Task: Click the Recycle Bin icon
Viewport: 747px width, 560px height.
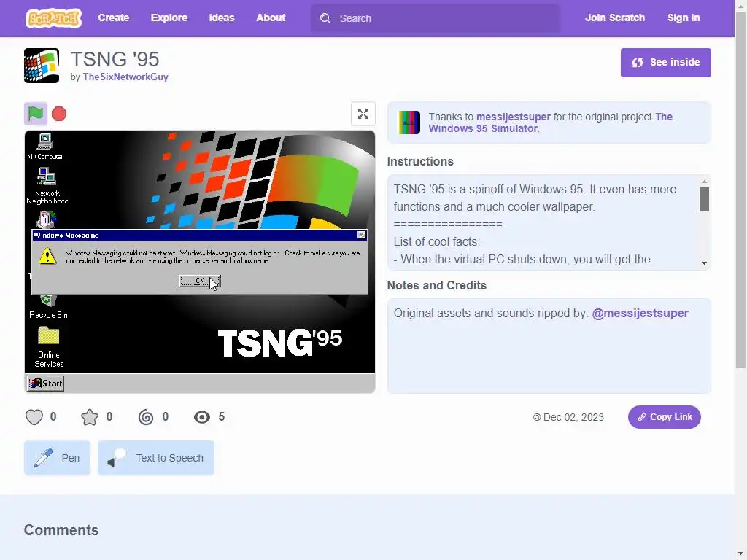Action: click(x=48, y=307)
